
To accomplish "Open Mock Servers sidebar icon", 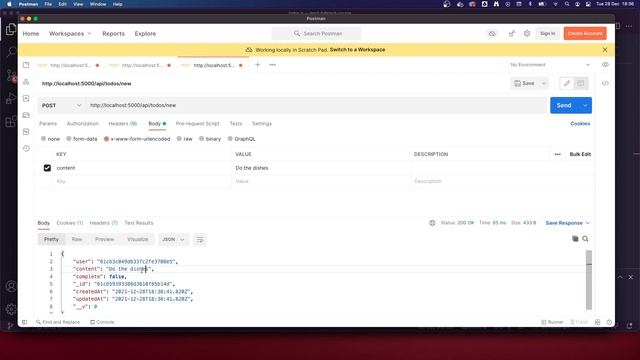I will pos(26,115).
